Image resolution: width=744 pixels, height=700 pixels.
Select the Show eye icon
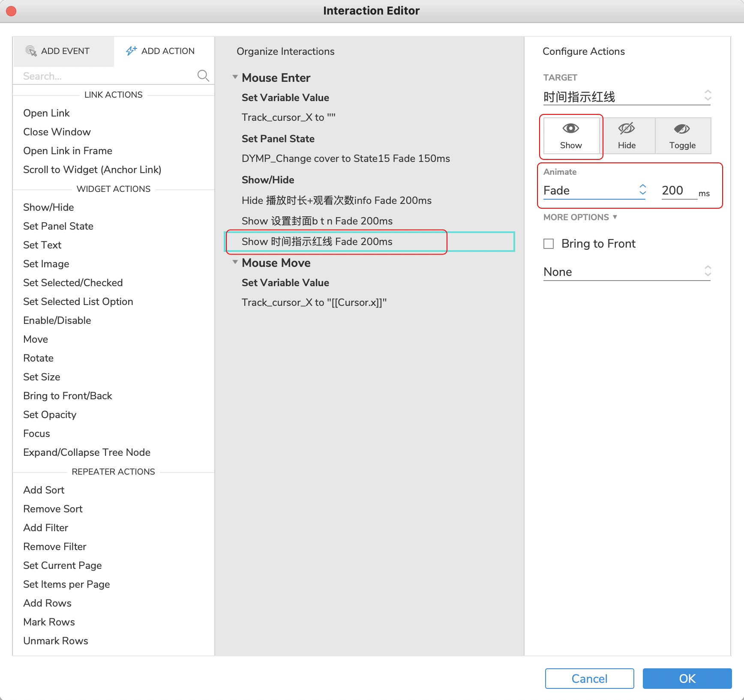[x=571, y=129]
